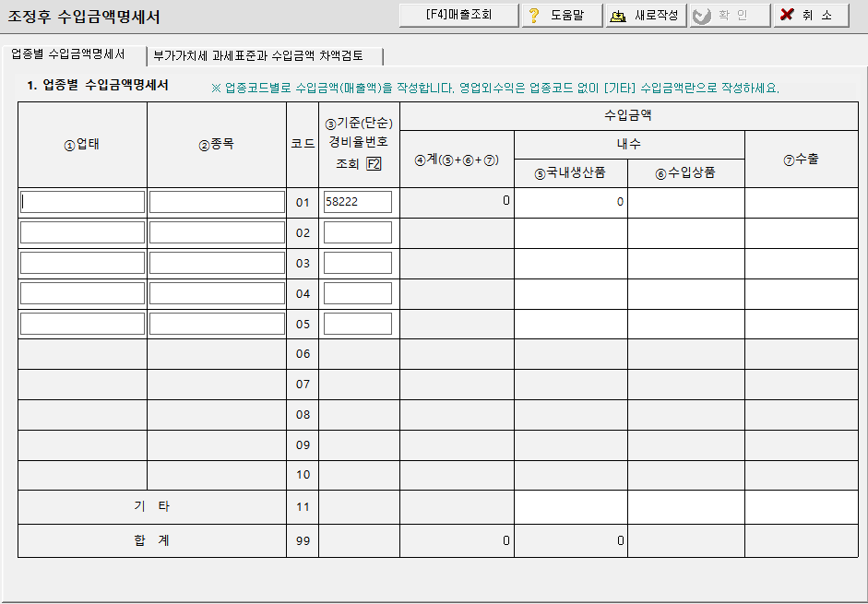Click the 계 total cell in row 01

point(457,203)
